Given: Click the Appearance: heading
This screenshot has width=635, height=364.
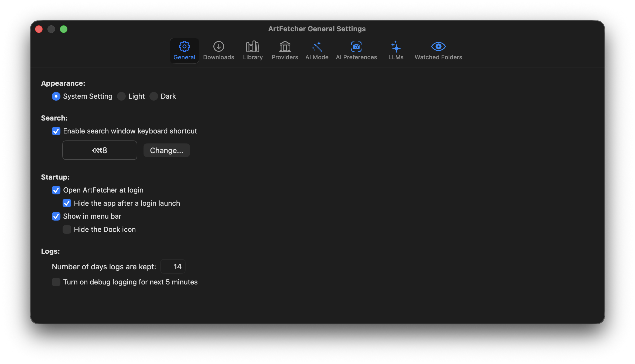Looking at the screenshot, I should tap(63, 83).
